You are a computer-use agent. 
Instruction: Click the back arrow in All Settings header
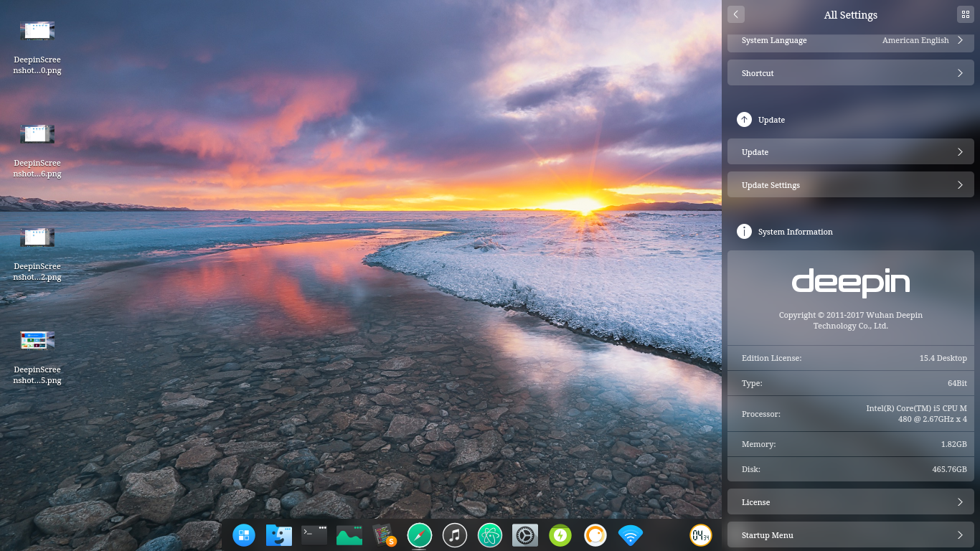pos(736,14)
